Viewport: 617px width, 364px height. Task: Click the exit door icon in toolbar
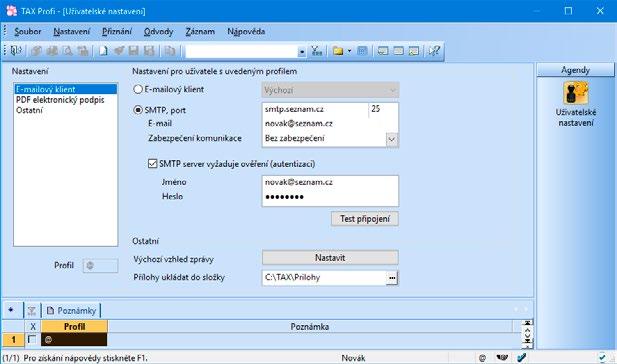(16, 51)
